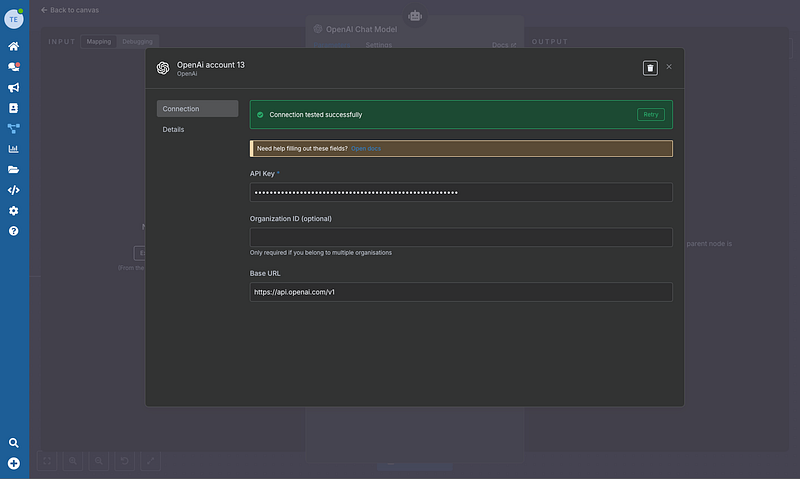Click the search magnifier in sidebar

coord(14,443)
